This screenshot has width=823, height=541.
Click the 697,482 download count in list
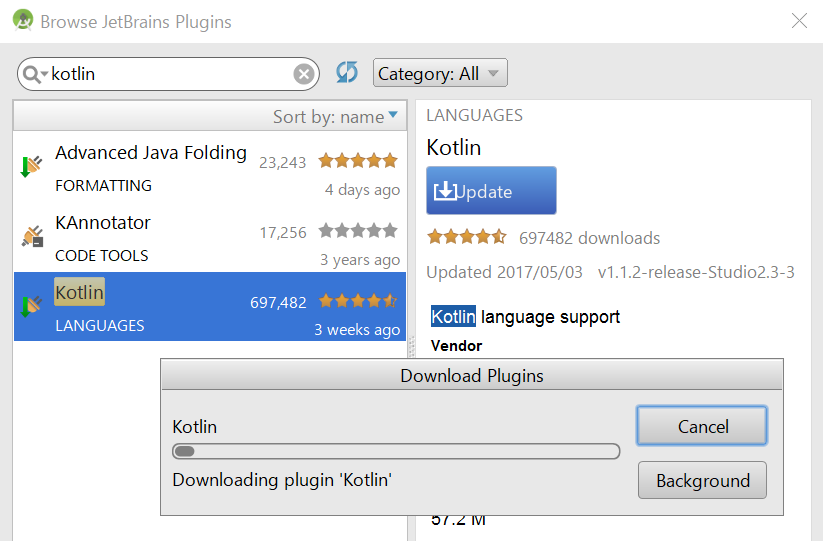278,303
